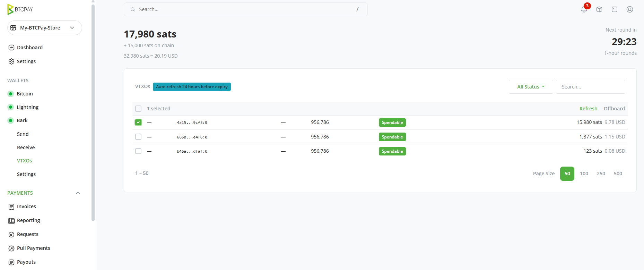Open Pull Payments page

[x=33, y=248]
